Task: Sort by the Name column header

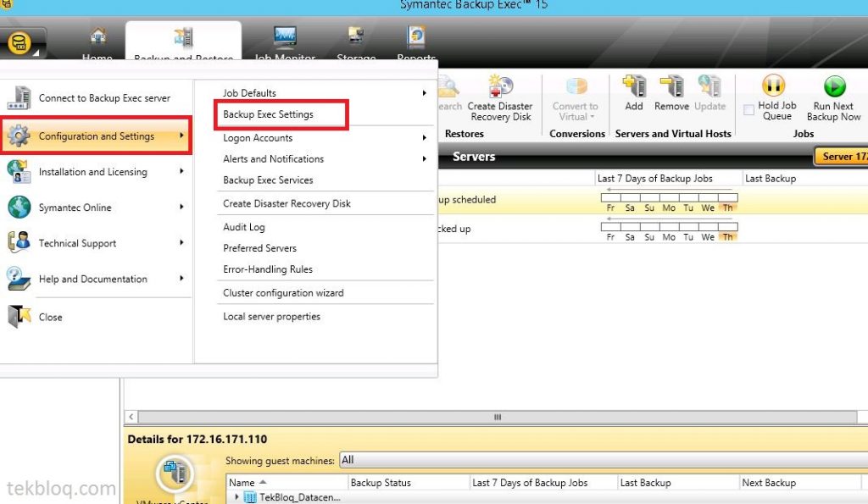Action: coord(287,483)
